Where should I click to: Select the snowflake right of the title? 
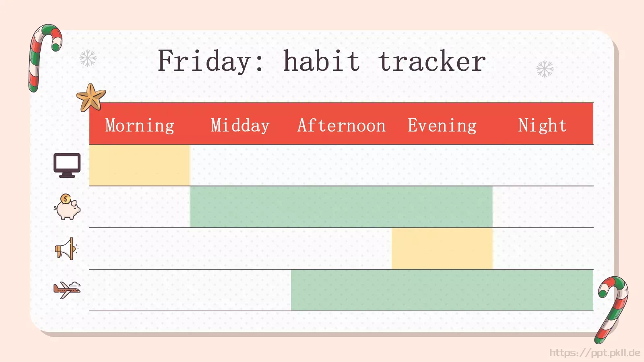(x=545, y=69)
